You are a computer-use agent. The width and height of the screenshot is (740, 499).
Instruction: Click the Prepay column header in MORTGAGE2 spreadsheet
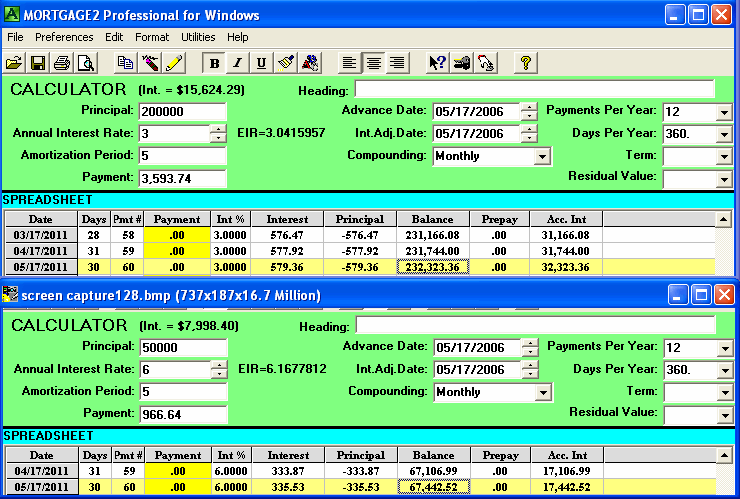499,219
